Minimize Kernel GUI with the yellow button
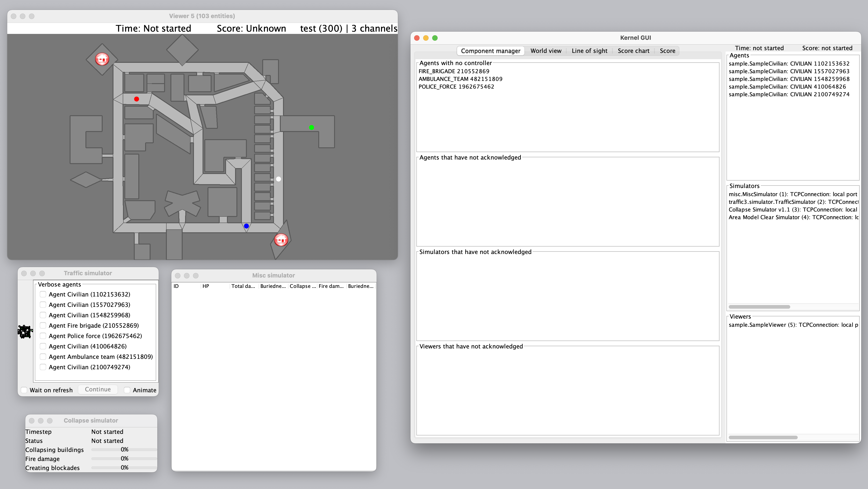 point(426,38)
